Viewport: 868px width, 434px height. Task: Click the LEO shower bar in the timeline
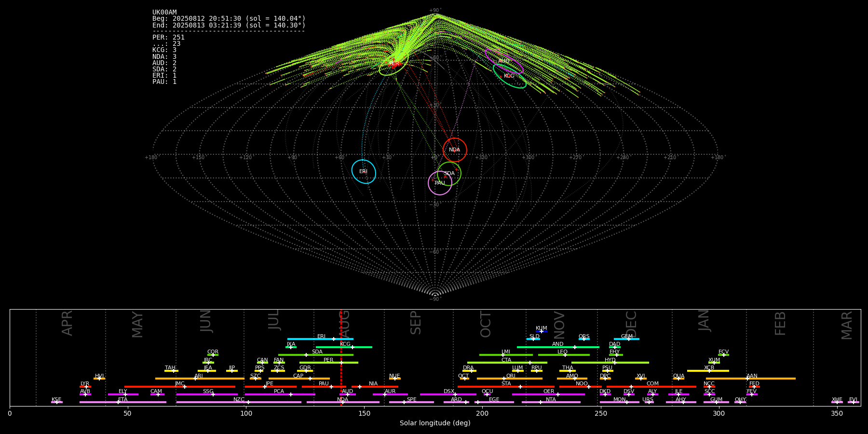[x=564, y=355]
